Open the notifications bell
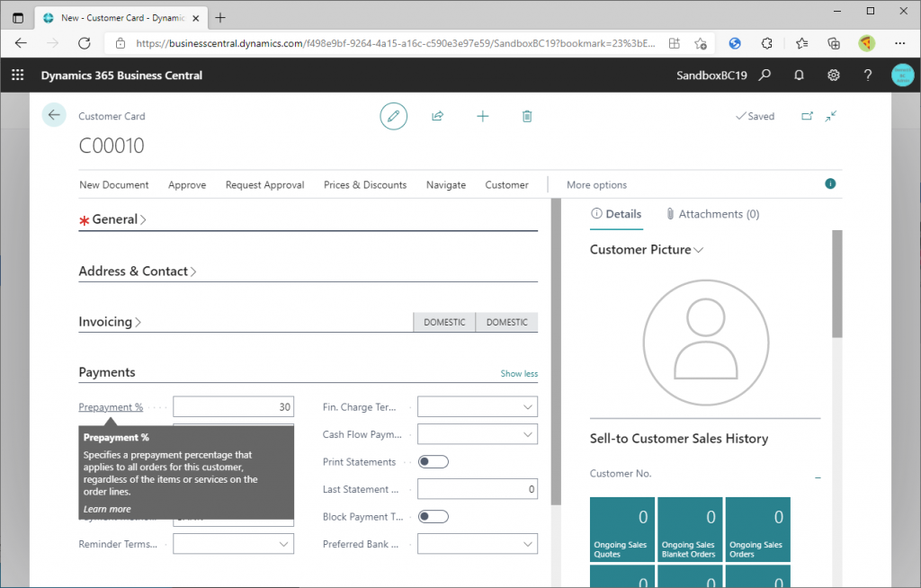 pyautogui.click(x=799, y=76)
